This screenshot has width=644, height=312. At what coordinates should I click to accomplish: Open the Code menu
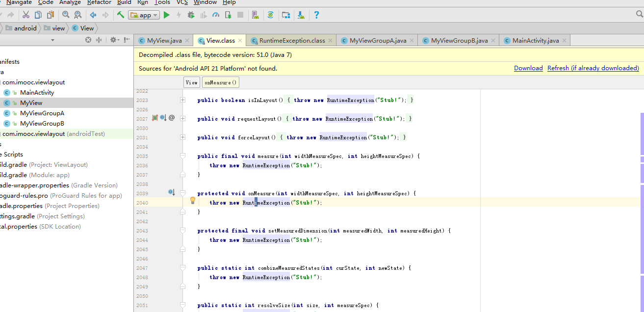click(46, 2)
